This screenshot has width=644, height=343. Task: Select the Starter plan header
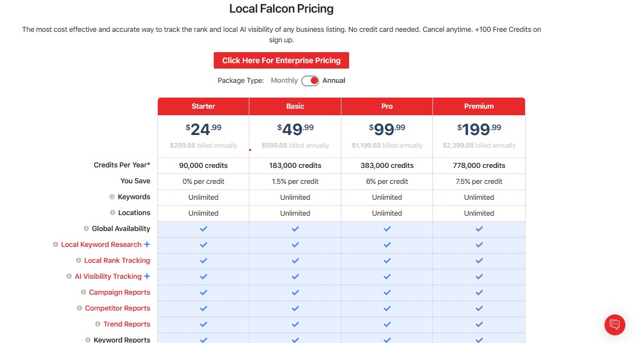click(203, 106)
